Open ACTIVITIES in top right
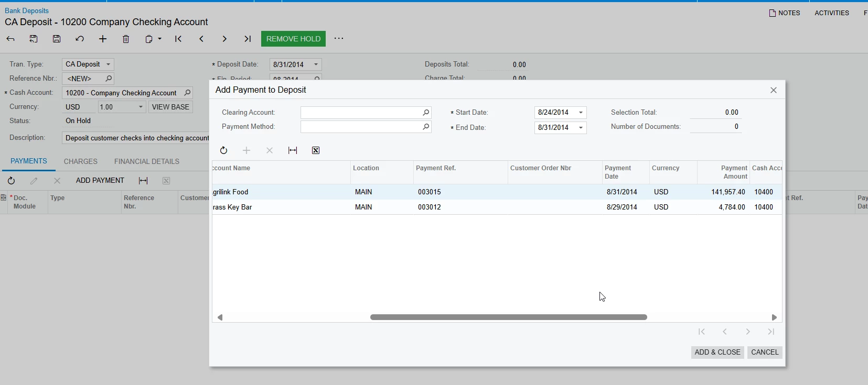 click(832, 13)
